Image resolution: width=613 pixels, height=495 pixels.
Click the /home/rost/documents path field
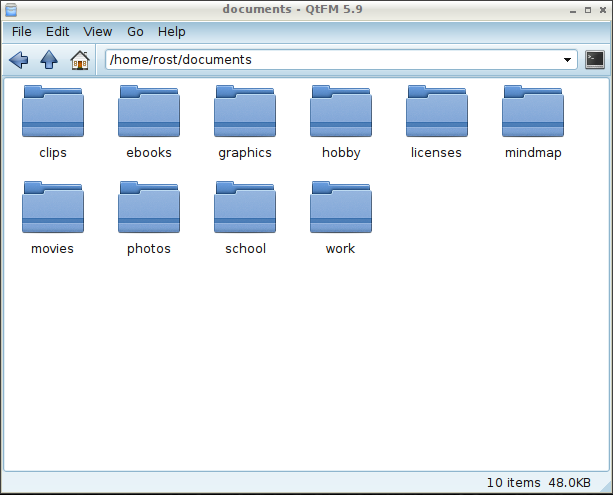(x=341, y=60)
